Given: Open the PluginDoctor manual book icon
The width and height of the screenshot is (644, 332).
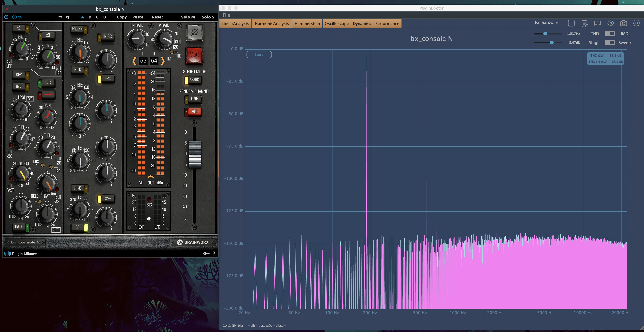Looking at the screenshot, I should [598, 23].
